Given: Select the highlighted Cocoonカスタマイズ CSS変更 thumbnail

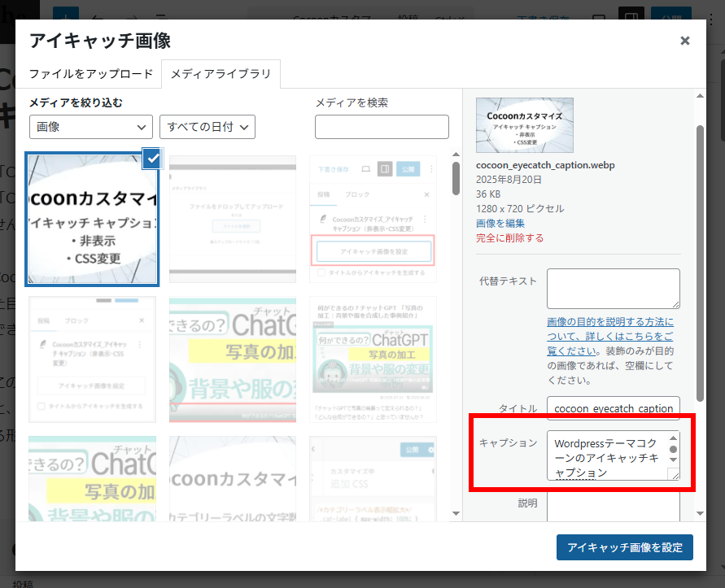Looking at the screenshot, I should [x=93, y=219].
